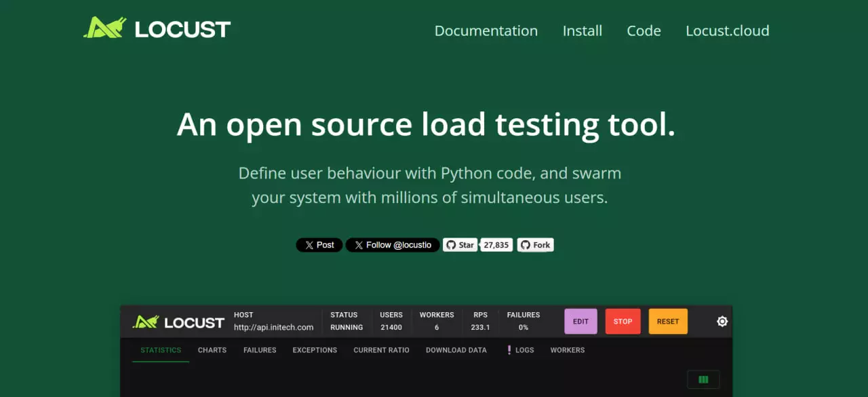This screenshot has height=397, width=868.
Task: Open the 27,835 stargazers count
Action: click(496, 245)
